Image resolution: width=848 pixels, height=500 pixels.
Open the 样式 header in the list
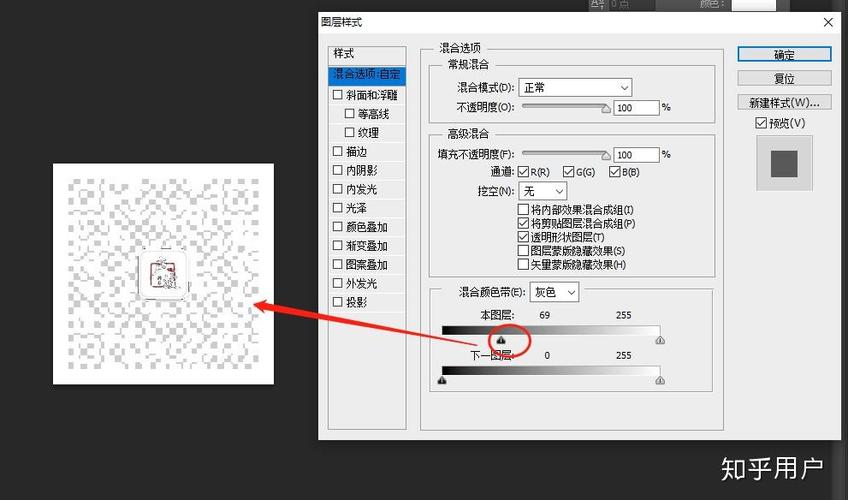pos(367,54)
